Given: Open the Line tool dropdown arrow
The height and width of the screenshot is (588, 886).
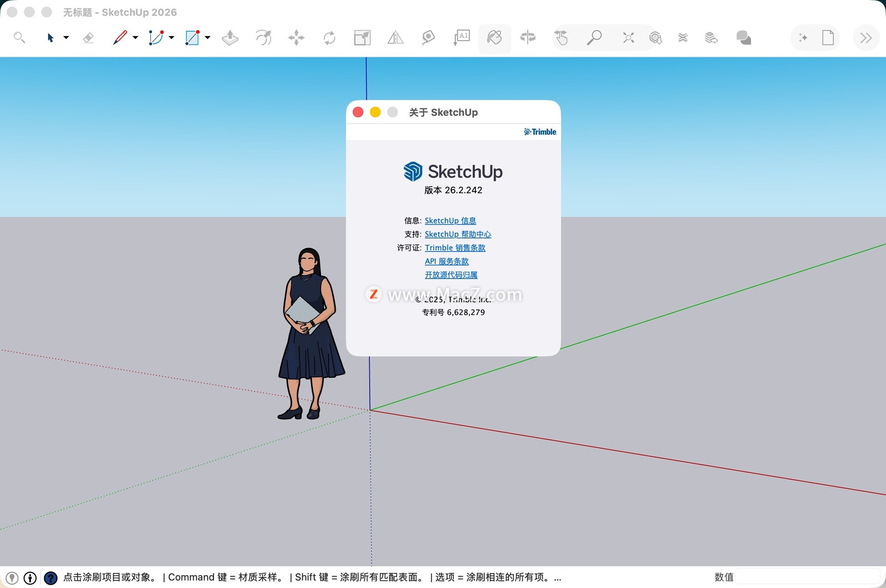Looking at the screenshot, I should (135, 37).
